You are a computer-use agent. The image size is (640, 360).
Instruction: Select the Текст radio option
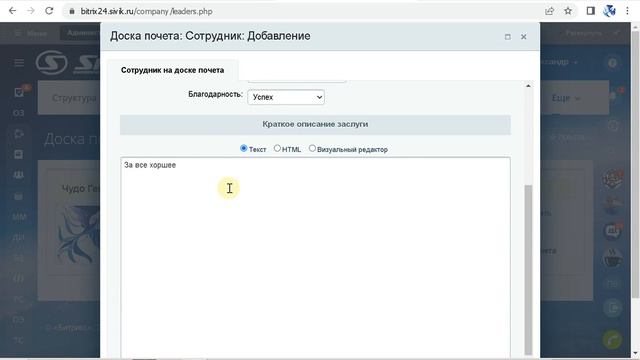pos(244,148)
